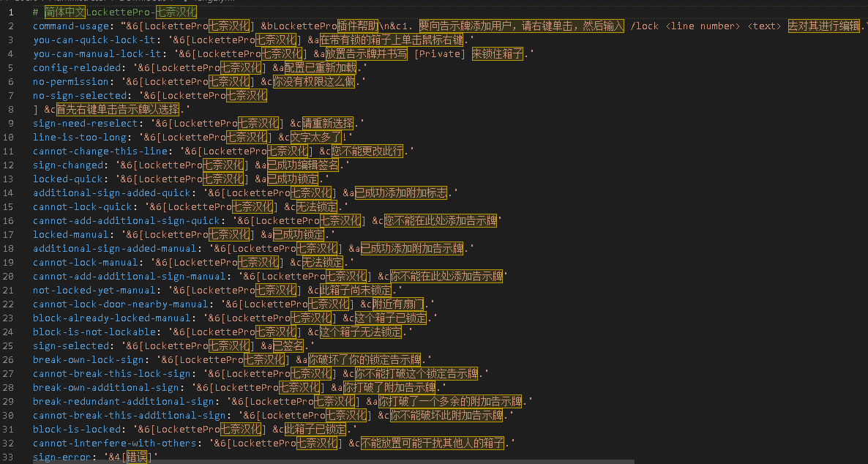
Task: Click the editor's horizontal scrollbar
Action: coord(332,462)
